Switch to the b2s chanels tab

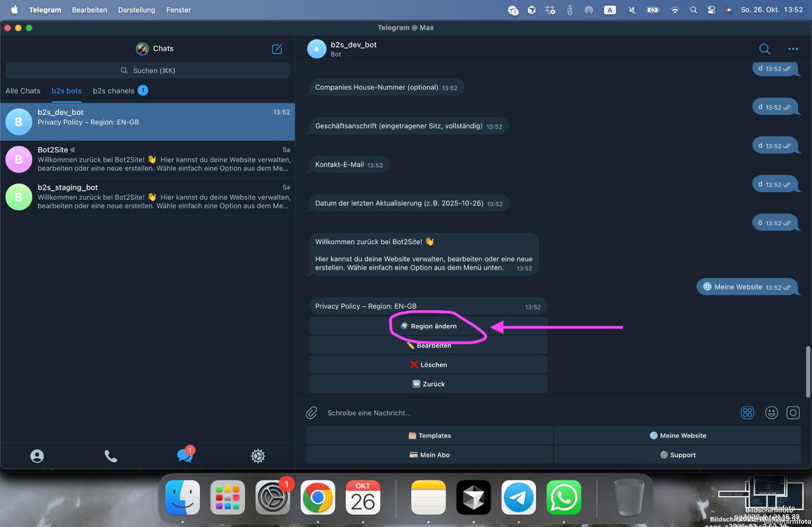point(114,91)
